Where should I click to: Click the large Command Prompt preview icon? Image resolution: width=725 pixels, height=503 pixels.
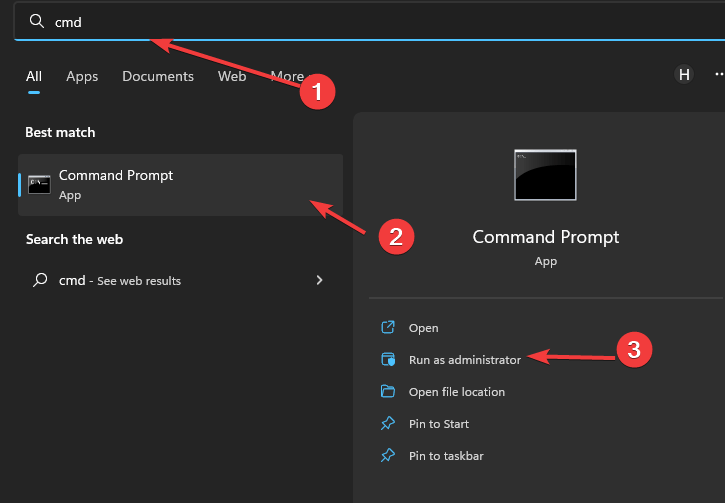pos(545,176)
